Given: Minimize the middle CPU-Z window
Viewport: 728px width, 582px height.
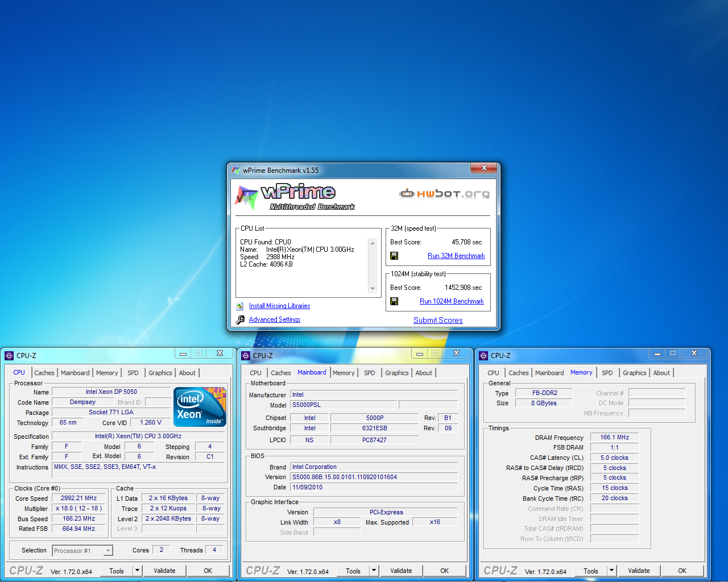Looking at the screenshot, I should click(x=420, y=354).
